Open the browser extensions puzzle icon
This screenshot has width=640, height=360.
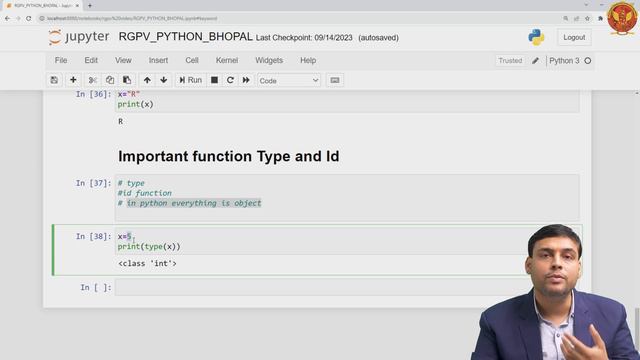coord(600,18)
